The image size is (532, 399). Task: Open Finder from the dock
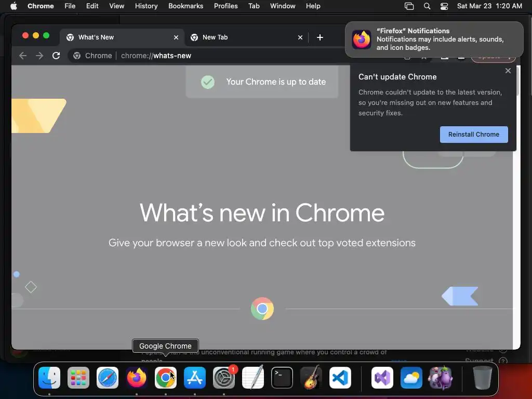tap(49, 378)
